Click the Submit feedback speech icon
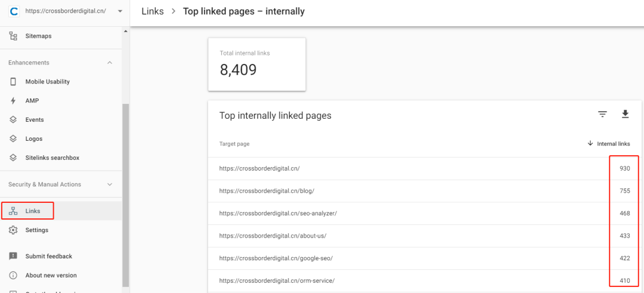The height and width of the screenshot is (293, 644). coord(13,257)
